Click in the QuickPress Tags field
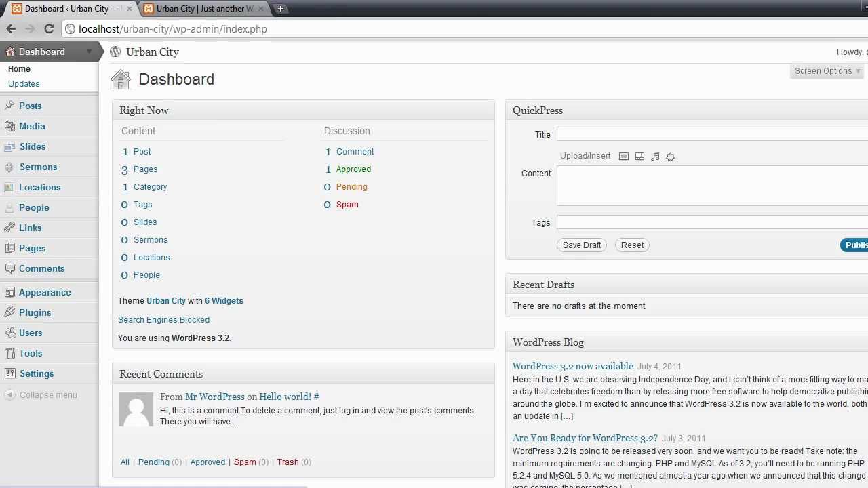Screen dimensions: 868x488 [x=712, y=222]
